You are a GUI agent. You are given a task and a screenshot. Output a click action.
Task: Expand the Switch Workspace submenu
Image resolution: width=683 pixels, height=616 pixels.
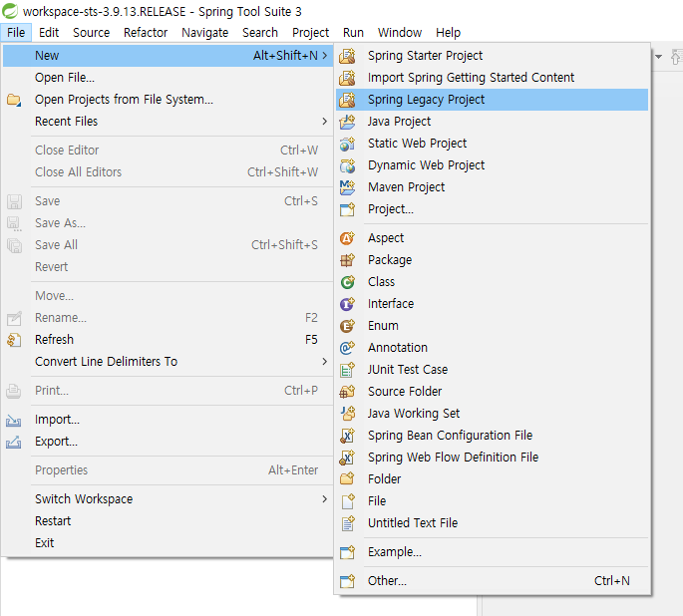pos(324,499)
